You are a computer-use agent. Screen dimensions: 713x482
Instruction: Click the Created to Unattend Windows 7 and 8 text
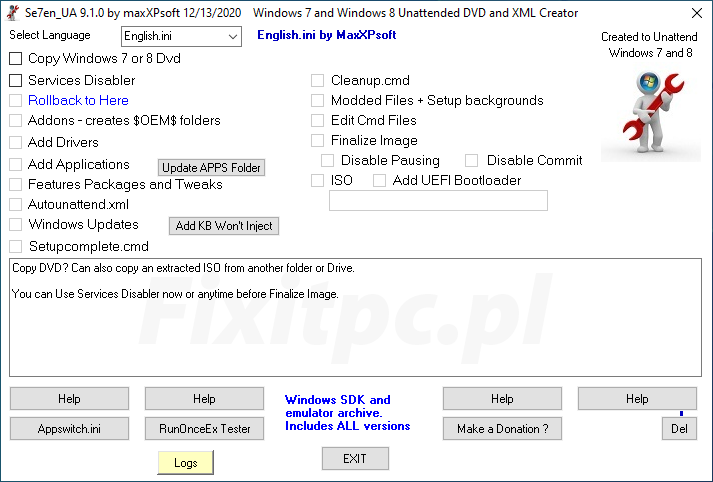[650, 45]
